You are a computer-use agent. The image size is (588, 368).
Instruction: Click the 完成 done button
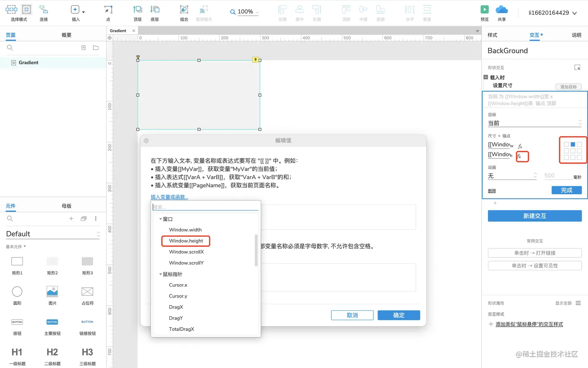[x=567, y=190]
